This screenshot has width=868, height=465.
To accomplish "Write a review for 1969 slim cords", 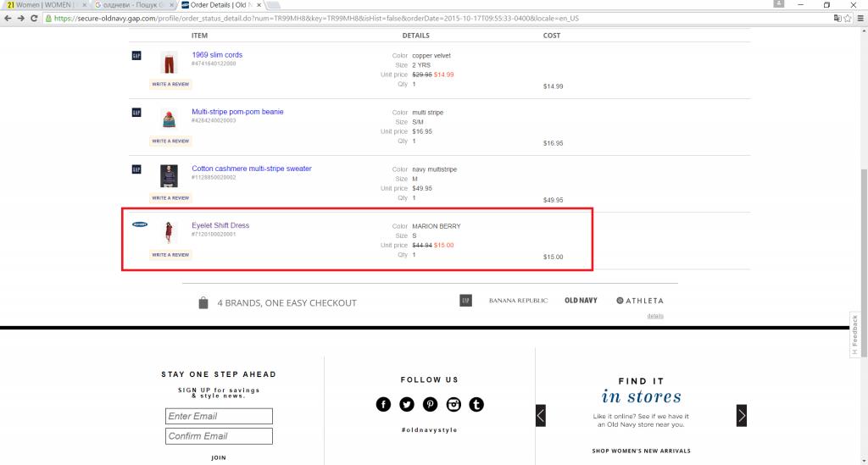I will 170,84.
